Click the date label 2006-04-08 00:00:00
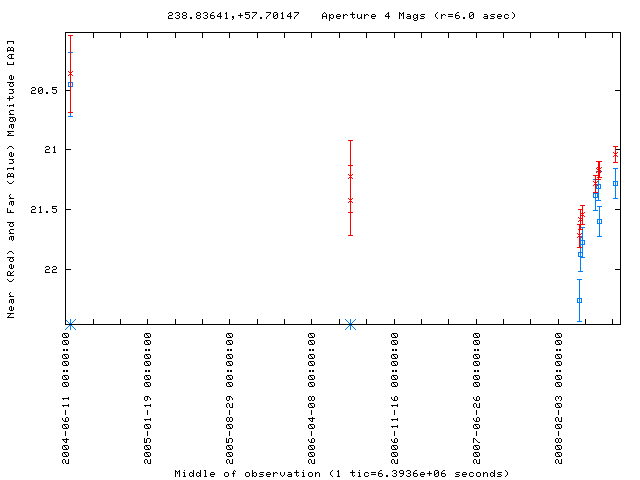This screenshot has height=480, width=640. coord(312,398)
